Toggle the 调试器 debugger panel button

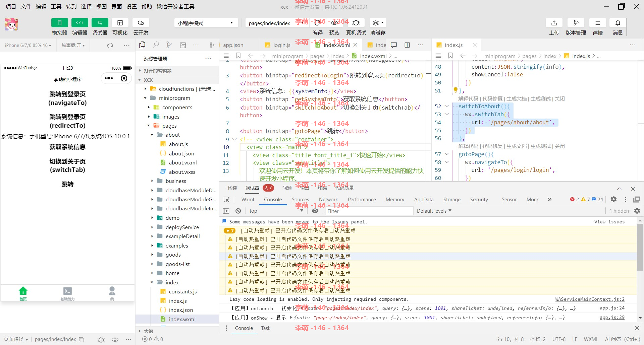tap(100, 23)
